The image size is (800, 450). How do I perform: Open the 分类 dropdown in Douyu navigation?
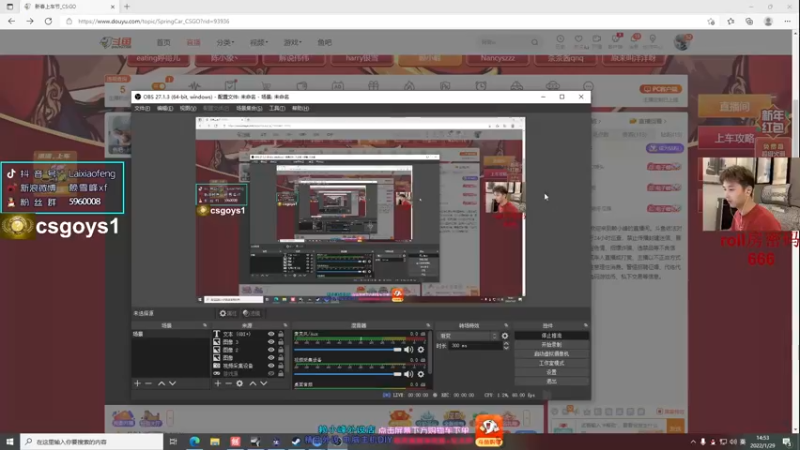tap(225, 43)
